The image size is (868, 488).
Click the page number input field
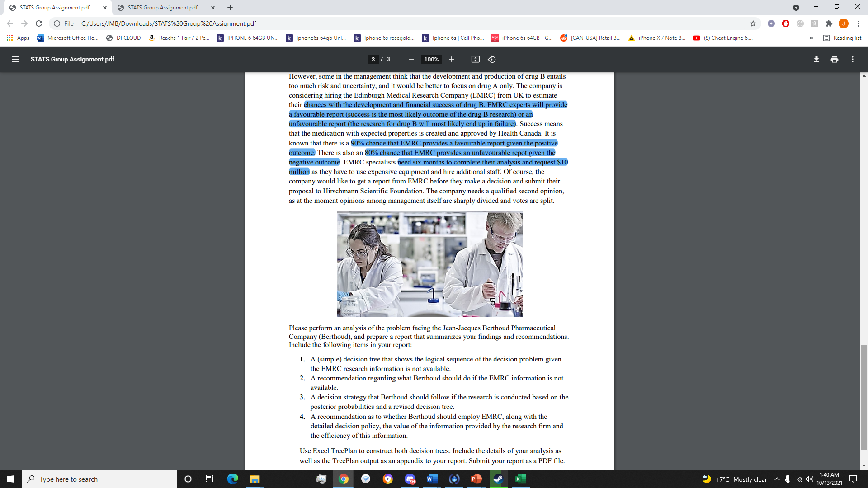373,59
